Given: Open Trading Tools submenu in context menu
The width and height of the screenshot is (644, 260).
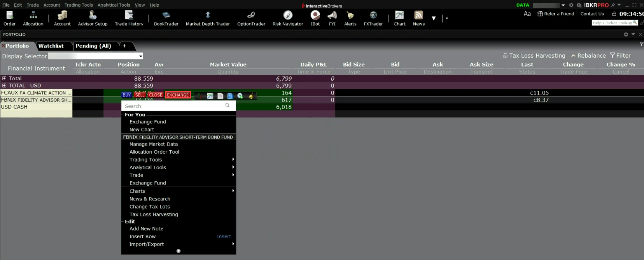Looking at the screenshot, I should 178,160.
